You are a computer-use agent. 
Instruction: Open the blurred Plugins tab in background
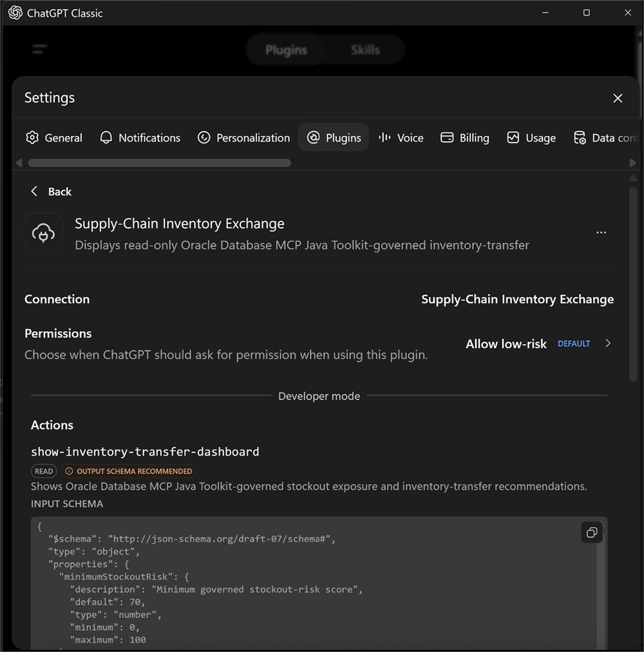286,50
